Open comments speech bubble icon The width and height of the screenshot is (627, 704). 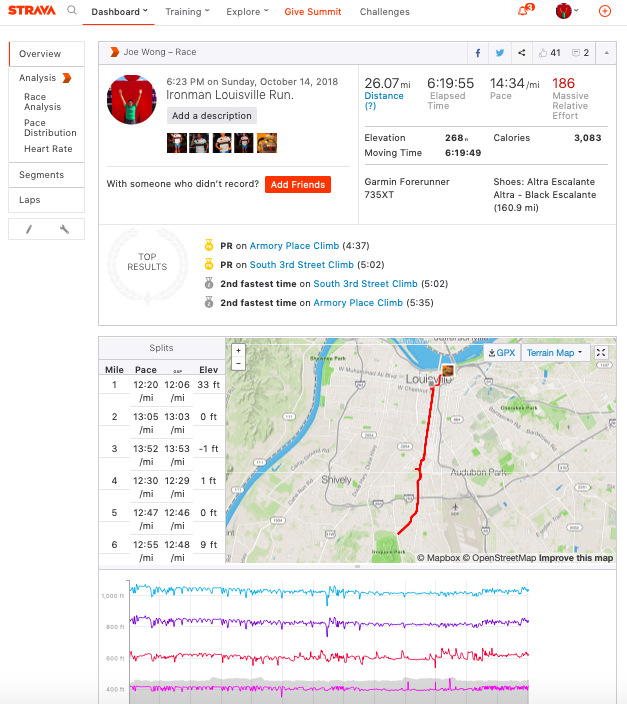(580, 52)
